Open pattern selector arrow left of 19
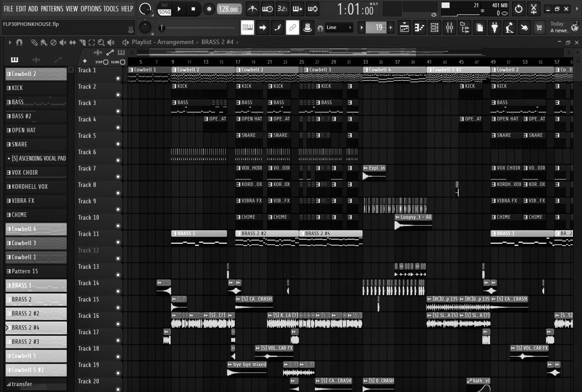This screenshot has height=392, width=582. click(x=362, y=28)
